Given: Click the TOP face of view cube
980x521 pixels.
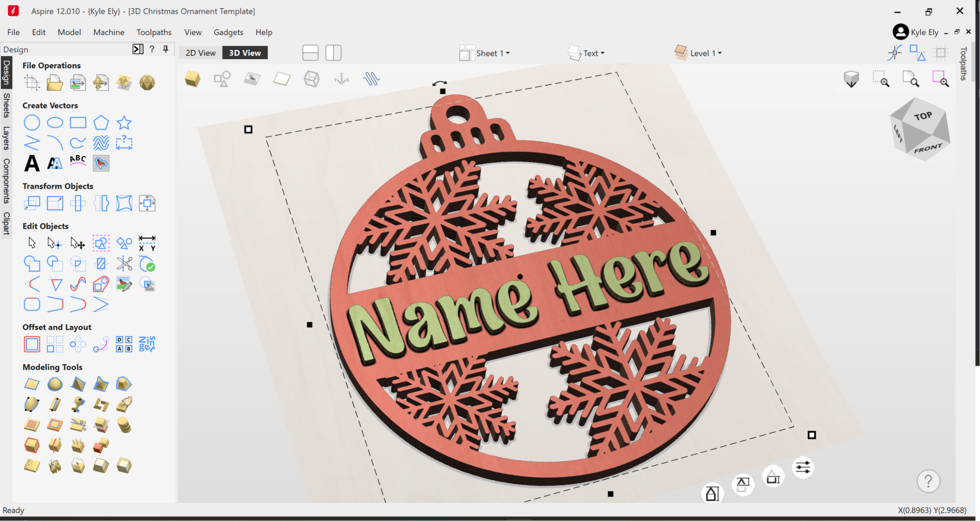Looking at the screenshot, I should (923, 116).
